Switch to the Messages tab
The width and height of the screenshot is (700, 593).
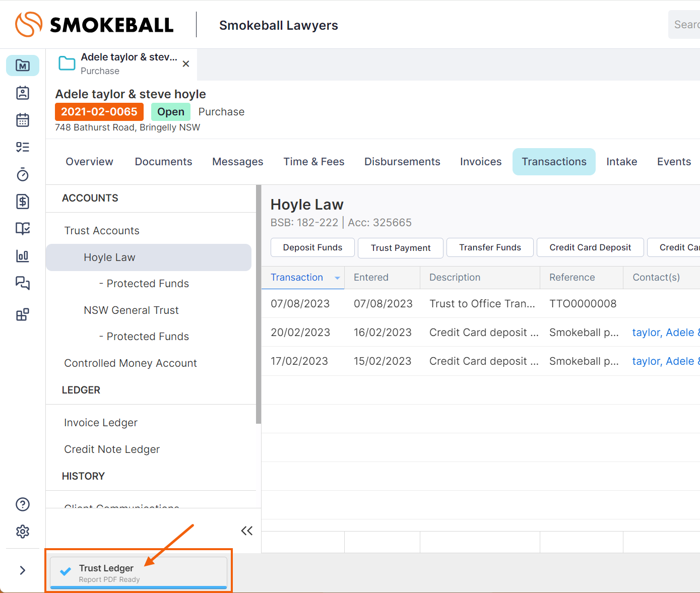237,162
